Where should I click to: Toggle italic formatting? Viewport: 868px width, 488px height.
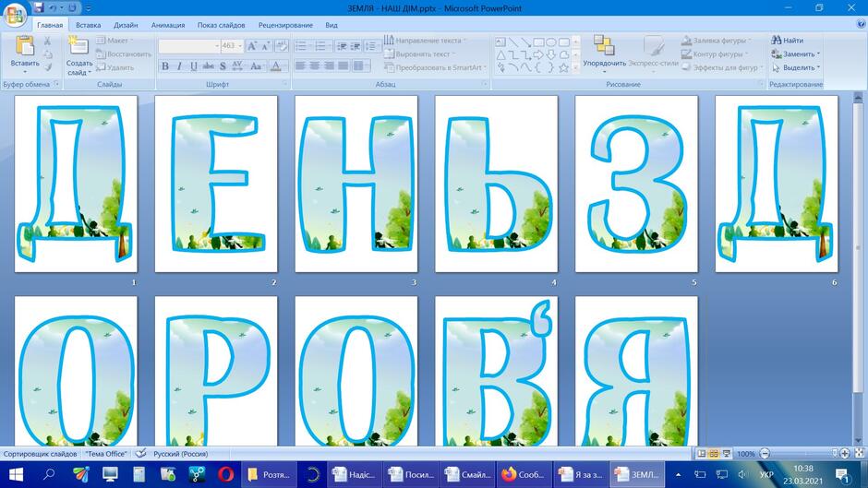tap(179, 66)
